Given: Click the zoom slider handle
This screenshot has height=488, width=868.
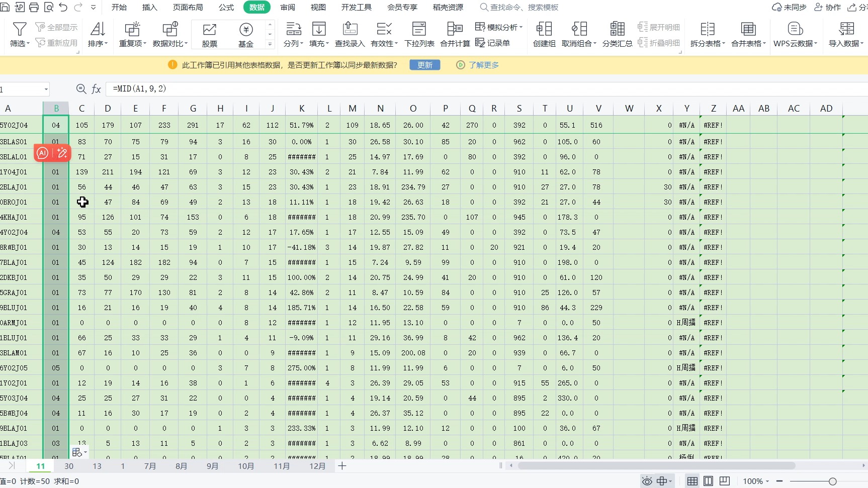Looking at the screenshot, I should 832,481.
